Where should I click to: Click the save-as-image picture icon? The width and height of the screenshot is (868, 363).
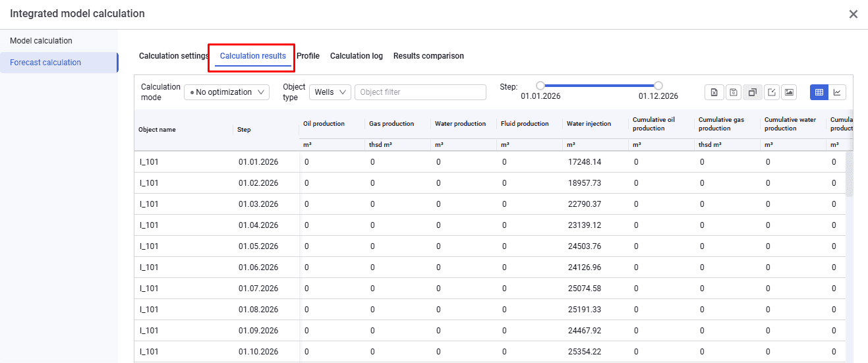790,92
